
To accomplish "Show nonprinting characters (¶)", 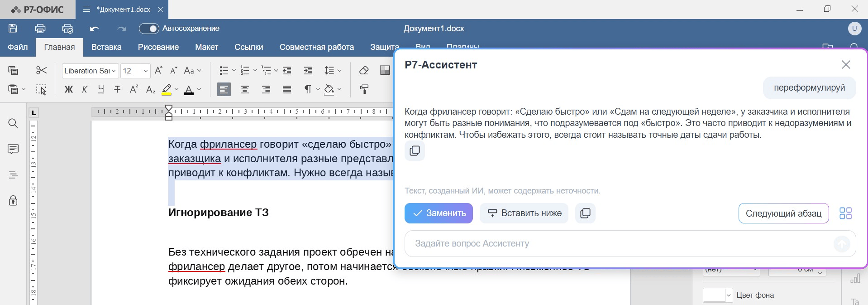I will (308, 89).
